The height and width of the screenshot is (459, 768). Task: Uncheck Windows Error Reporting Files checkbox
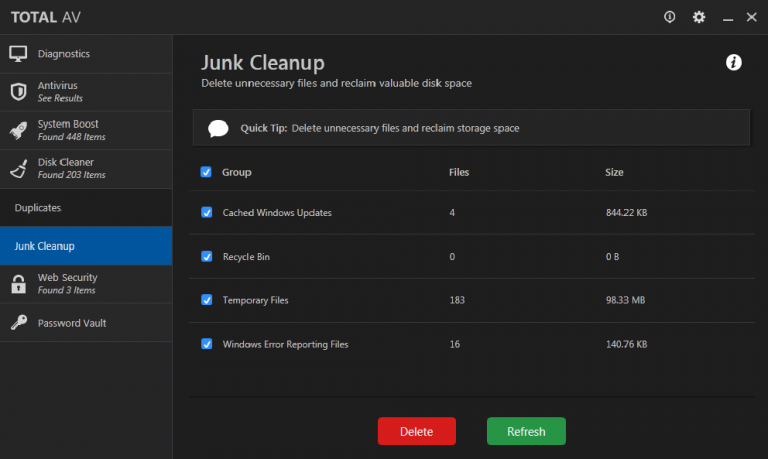[x=207, y=344]
